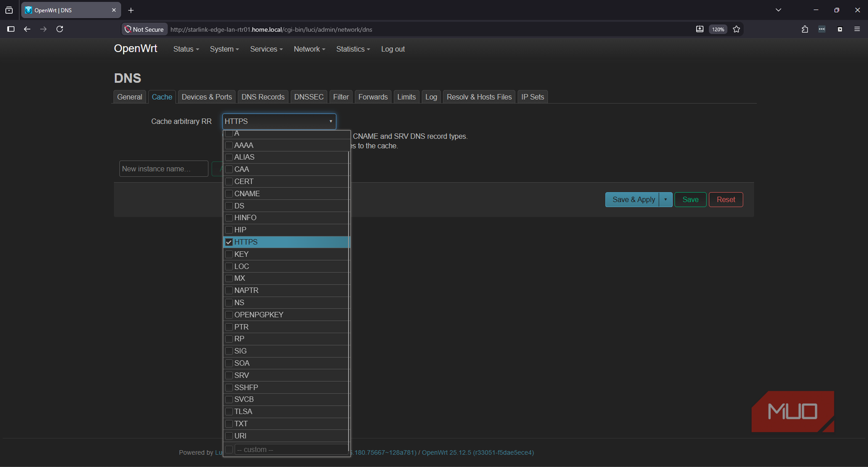
Task: Click the browser address bar URL
Action: tap(271, 29)
